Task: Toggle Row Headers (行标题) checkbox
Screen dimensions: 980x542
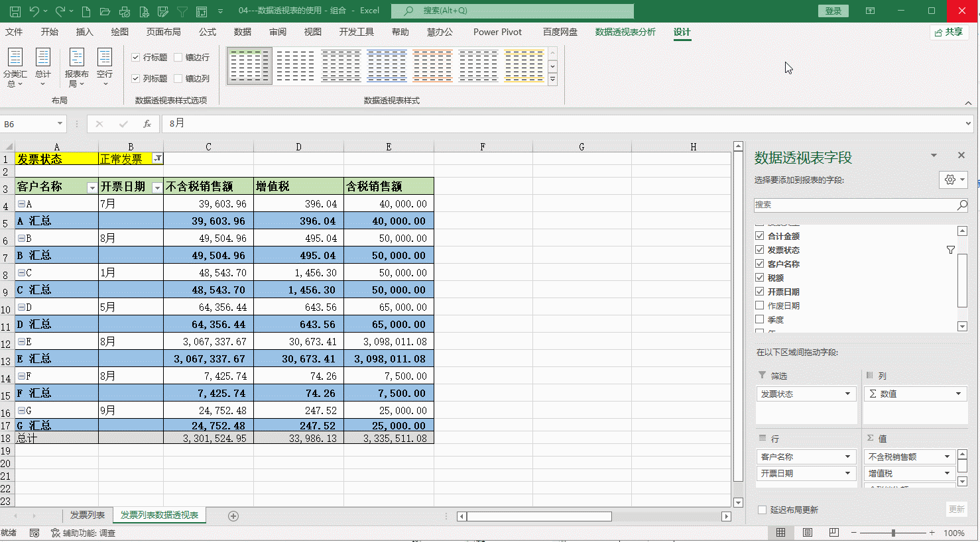Action: pyautogui.click(x=135, y=58)
